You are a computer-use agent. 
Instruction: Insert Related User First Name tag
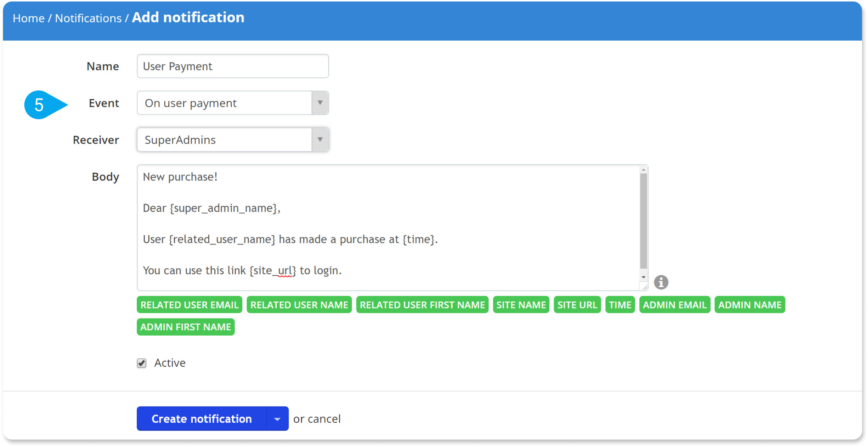point(422,305)
